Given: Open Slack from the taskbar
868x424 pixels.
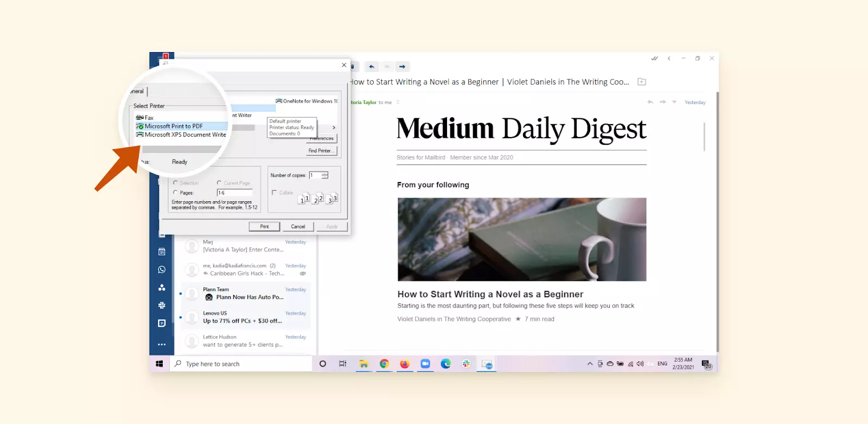Looking at the screenshot, I should click(466, 364).
